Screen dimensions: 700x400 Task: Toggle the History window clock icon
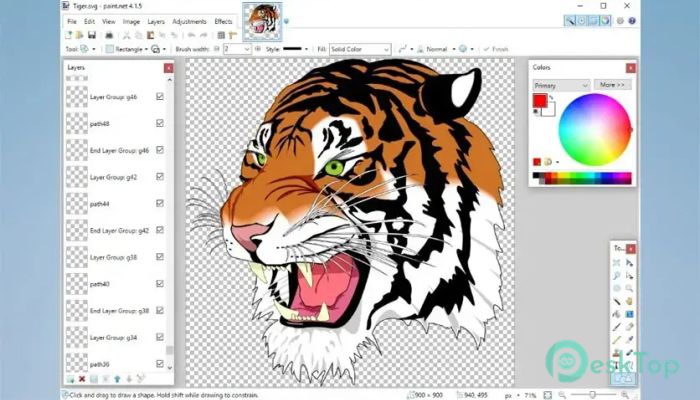tap(581, 21)
